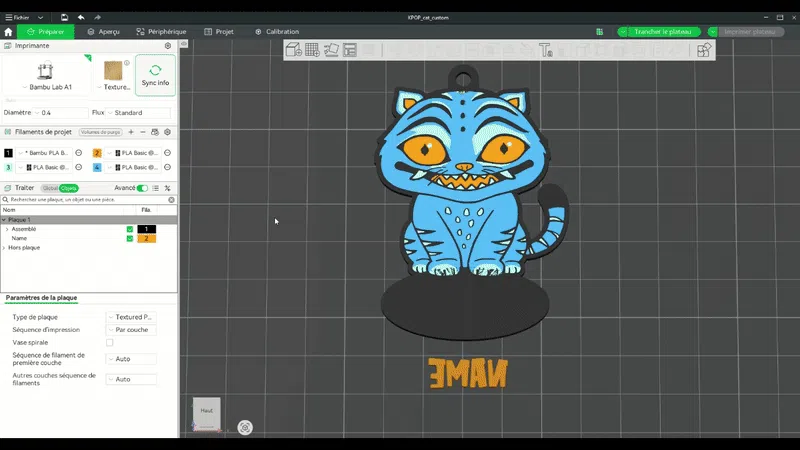Open Séquence d'impression Par couche dropdown
This screenshot has height=450, width=800.
(x=131, y=330)
